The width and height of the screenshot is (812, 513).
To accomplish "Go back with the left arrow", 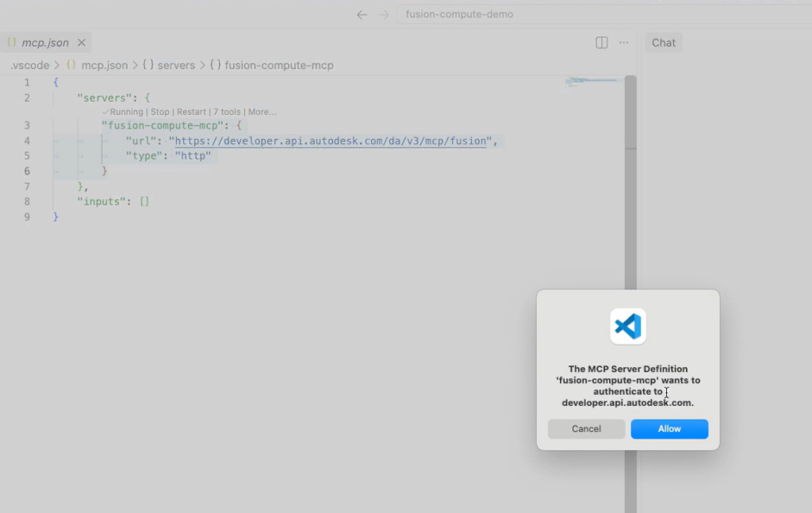I will (x=362, y=14).
